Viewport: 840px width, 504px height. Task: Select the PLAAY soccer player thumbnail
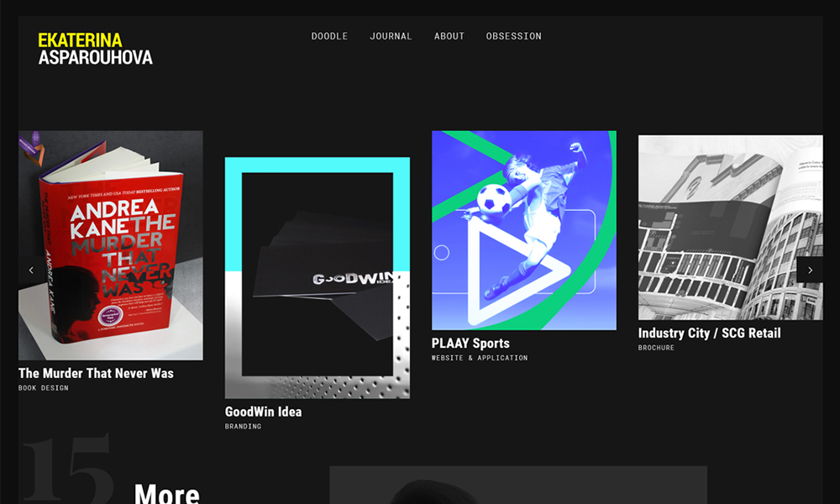(524, 230)
